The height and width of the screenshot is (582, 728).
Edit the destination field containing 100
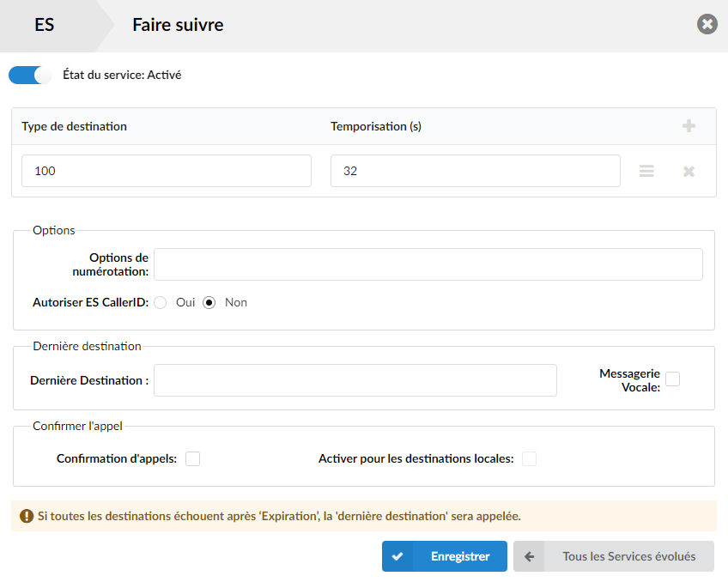click(167, 171)
